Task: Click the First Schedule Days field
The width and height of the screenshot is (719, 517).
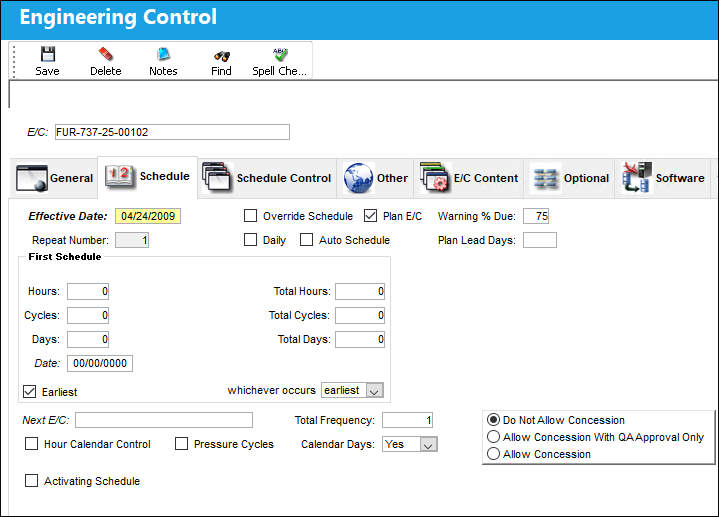Action: click(x=88, y=339)
